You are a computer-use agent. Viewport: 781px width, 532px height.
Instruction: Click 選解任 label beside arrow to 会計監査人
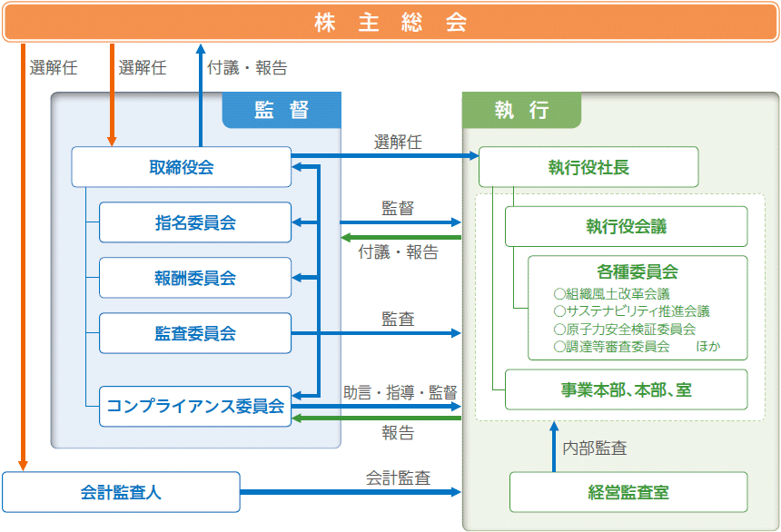click(x=54, y=67)
